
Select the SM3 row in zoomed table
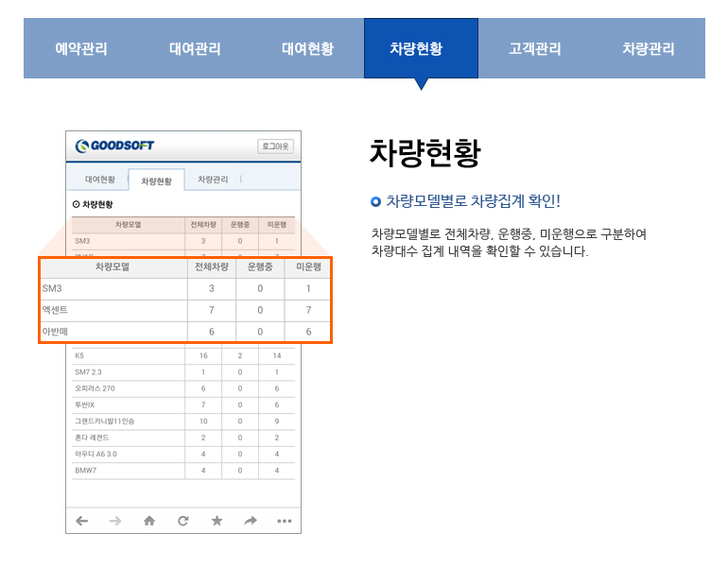pos(185,288)
